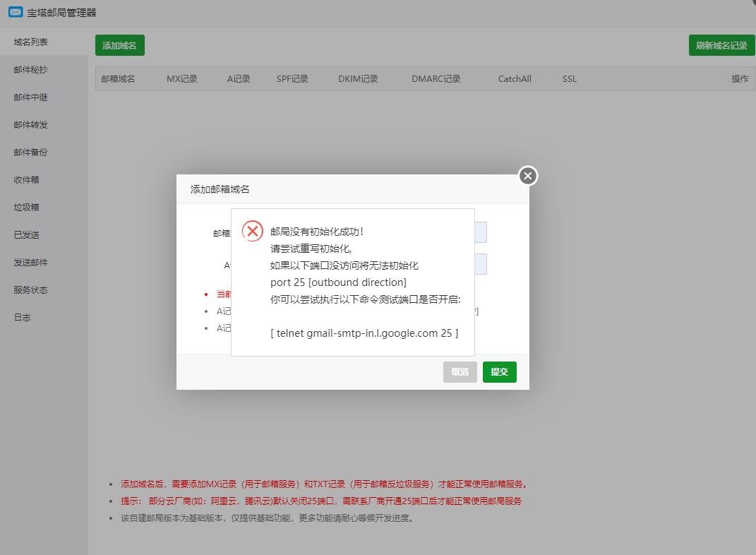This screenshot has width=756, height=555.
Task: Click the MX记录 column header
Action: click(x=182, y=78)
